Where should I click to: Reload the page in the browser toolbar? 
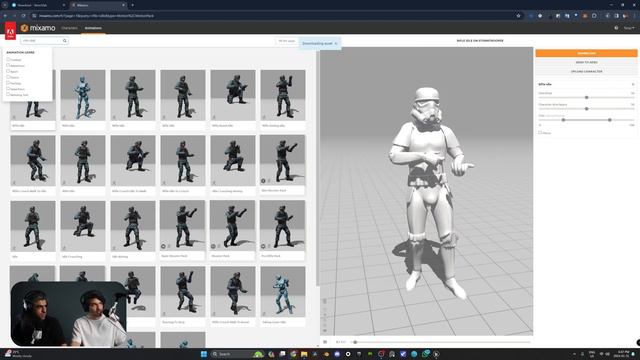(x=24, y=16)
